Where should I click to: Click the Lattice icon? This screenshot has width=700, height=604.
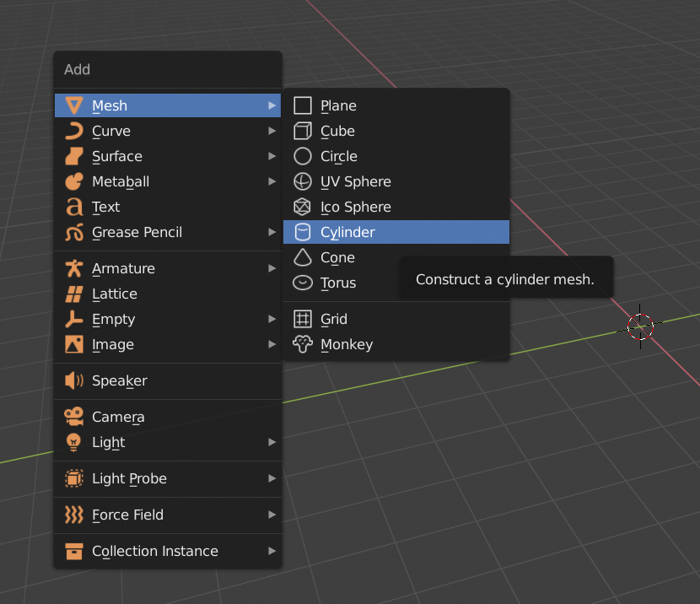point(74,294)
